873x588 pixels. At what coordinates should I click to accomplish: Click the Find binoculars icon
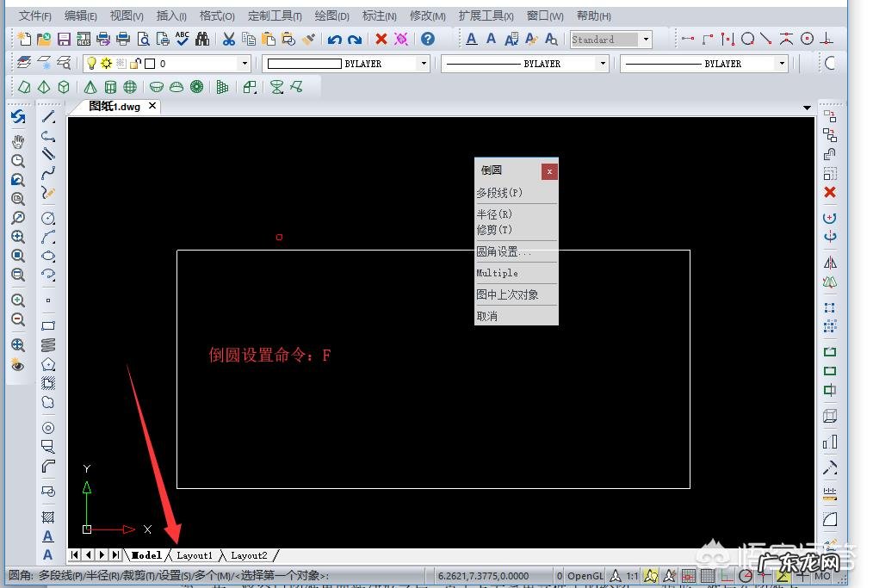point(201,39)
